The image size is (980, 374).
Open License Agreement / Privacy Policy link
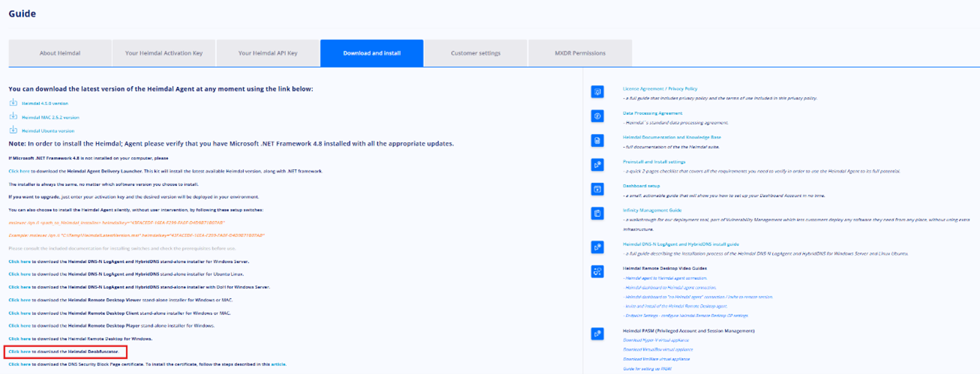(660, 88)
